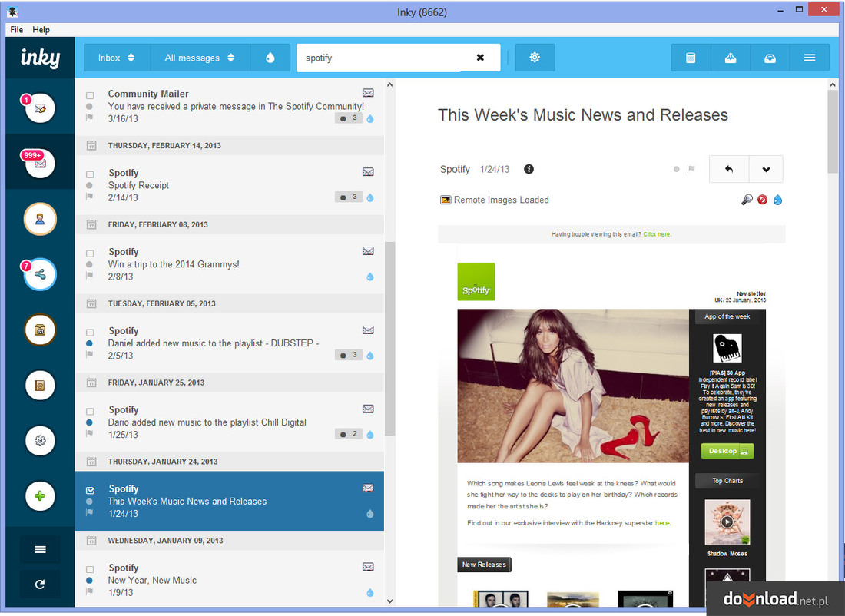Open the File menu
Screen dimensions: 845x616
[17, 30]
